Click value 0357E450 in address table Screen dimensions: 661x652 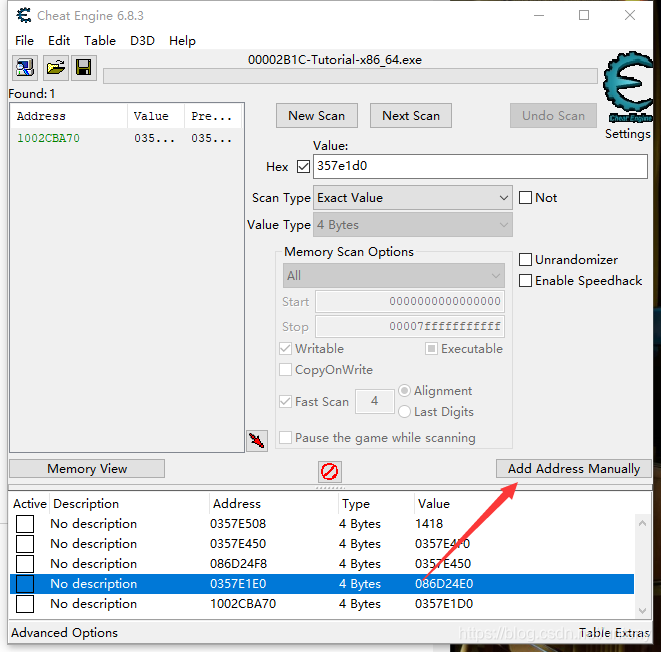(443, 564)
